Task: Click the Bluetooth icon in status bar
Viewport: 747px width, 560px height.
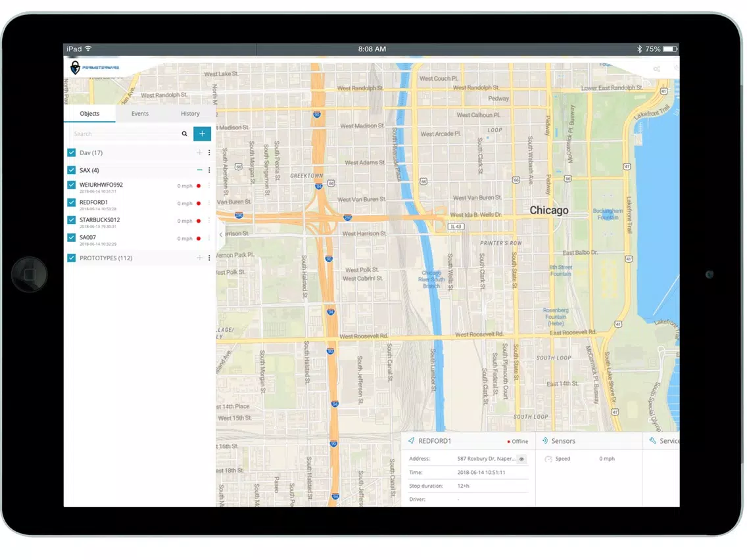Action: click(x=639, y=49)
